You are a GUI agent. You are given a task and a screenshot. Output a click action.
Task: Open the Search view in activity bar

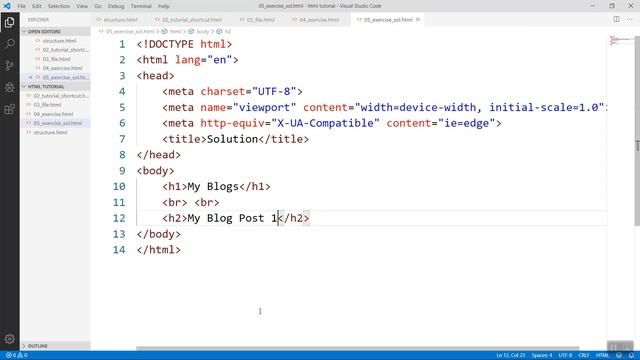point(9,44)
